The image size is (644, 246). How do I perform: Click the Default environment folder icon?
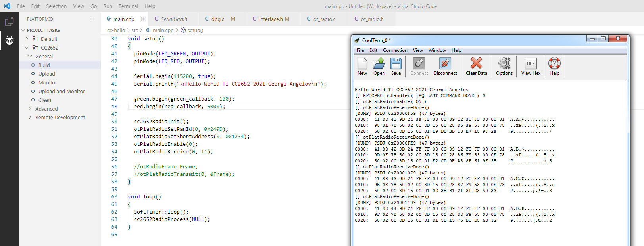pyautogui.click(x=35, y=39)
